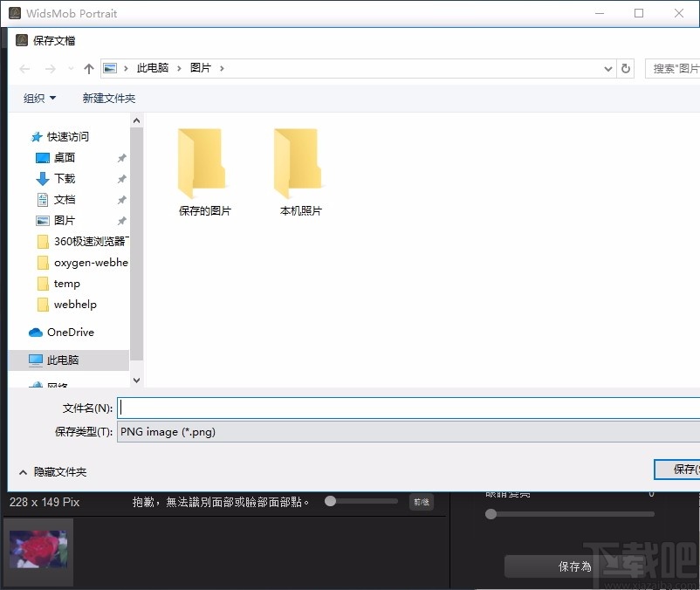Screen dimensions: 700x590
Task: Click the pin icon next to 图片
Action: tap(122, 221)
